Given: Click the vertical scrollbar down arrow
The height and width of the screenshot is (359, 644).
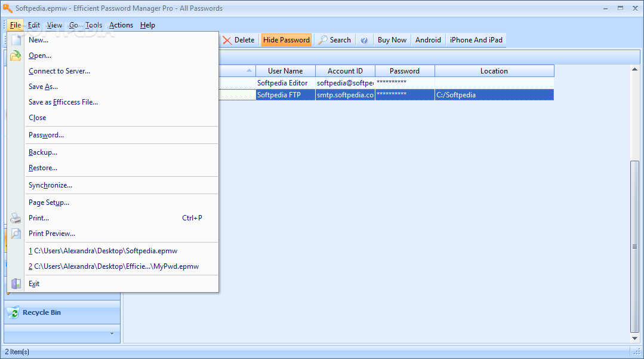Looking at the screenshot, I should coord(634,339).
